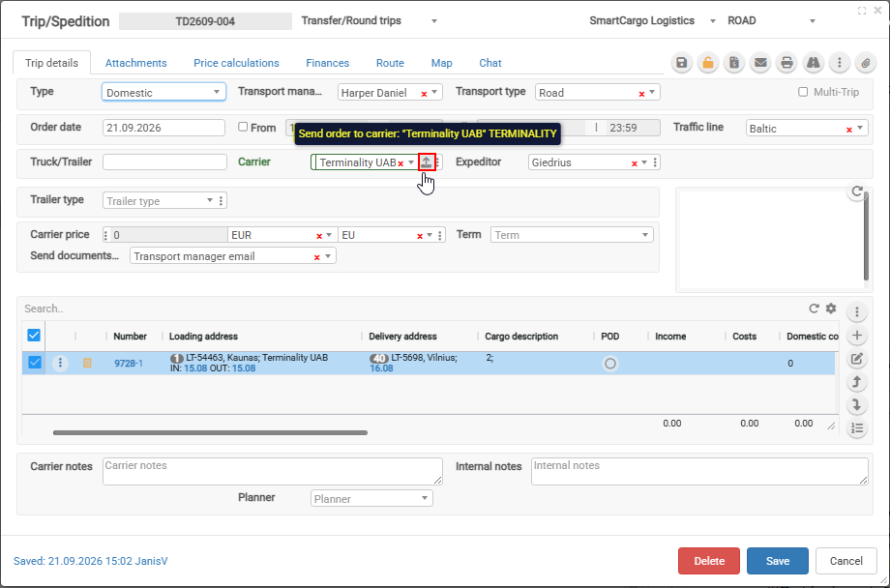Tick the From date checkbox
The image size is (890, 588).
[x=243, y=127]
